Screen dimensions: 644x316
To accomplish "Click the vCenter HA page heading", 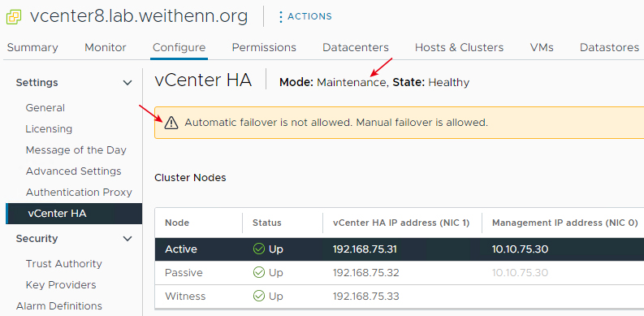I will [x=203, y=80].
